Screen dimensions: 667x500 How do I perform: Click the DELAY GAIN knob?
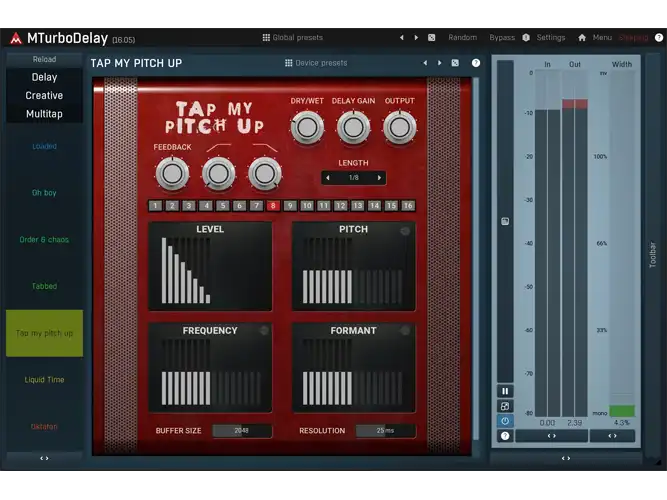[353, 127]
